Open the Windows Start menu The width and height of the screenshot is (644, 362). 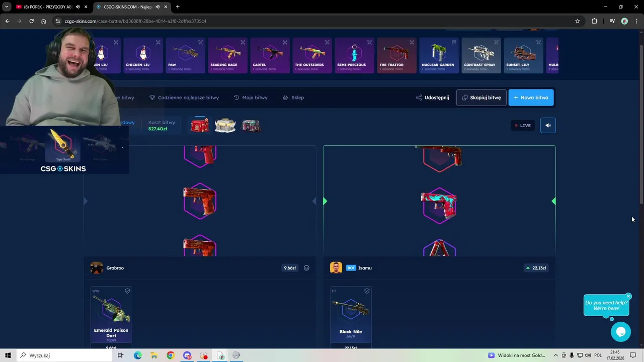tap(8, 355)
